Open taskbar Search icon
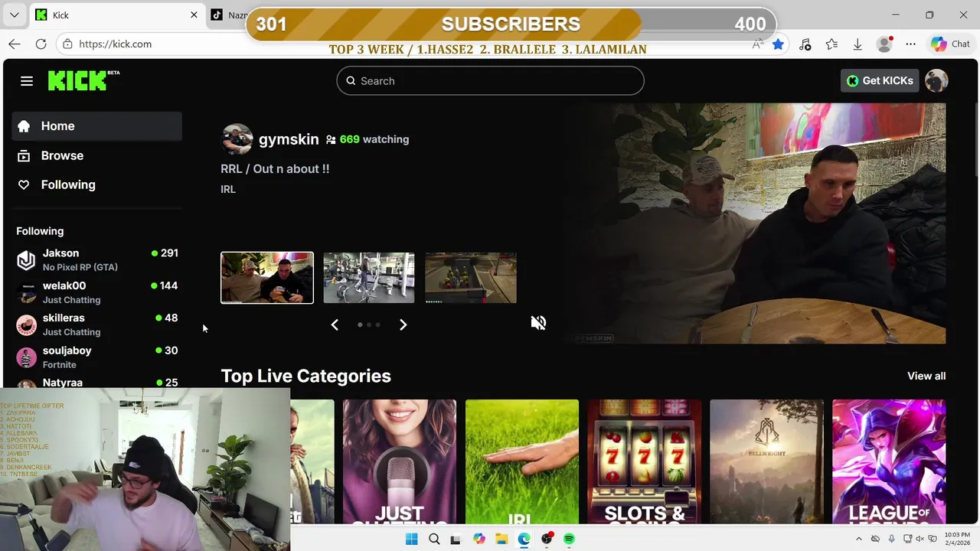This screenshot has width=980, height=551. point(434,539)
